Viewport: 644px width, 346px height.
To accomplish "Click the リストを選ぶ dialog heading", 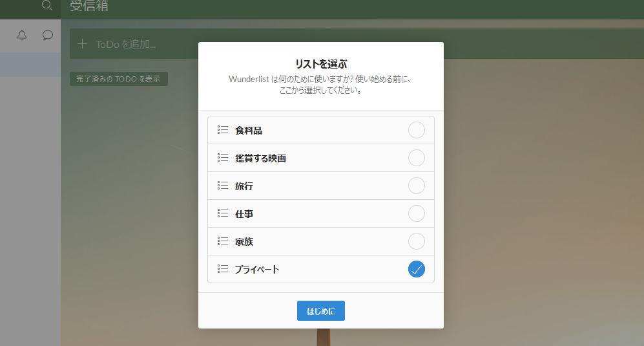I will click(x=321, y=64).
